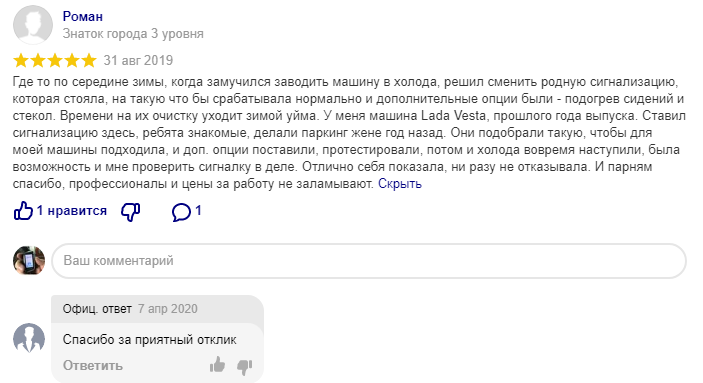Open Роман profile name link
Image resolution: width=703 pixels, height=383 pixels.
tap(82, 17)
